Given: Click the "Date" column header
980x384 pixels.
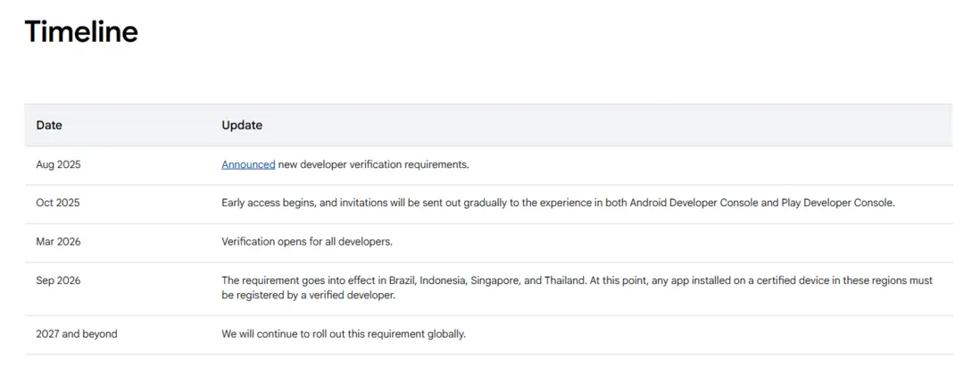Looking at the screenshot, I should [x=49, y=125].
